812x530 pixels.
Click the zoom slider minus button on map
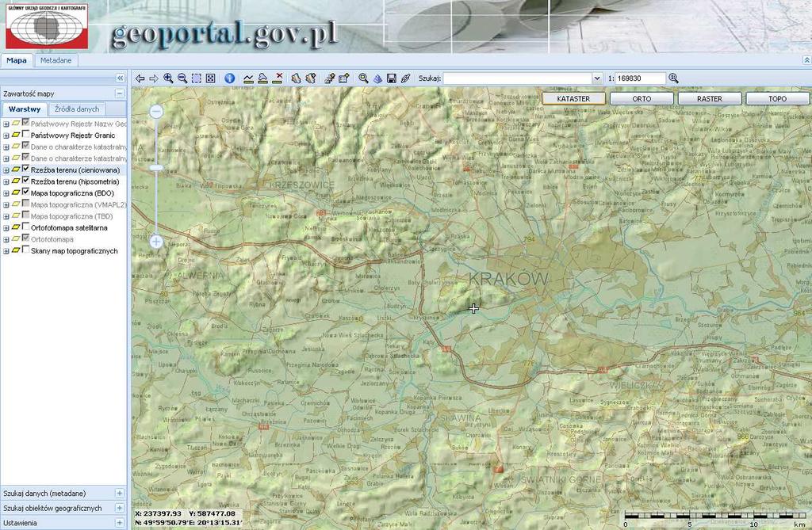pyautogui.click(x=156, y=111)
